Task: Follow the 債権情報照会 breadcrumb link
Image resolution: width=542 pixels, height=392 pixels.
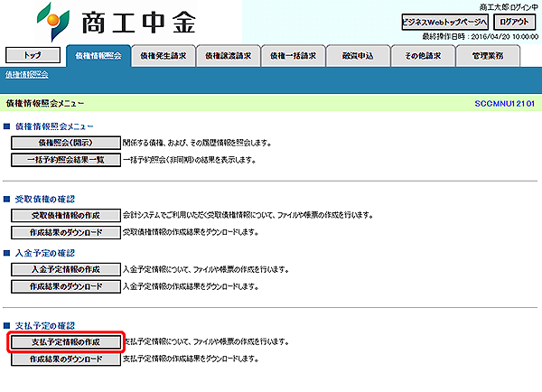Action: (27, 75)
